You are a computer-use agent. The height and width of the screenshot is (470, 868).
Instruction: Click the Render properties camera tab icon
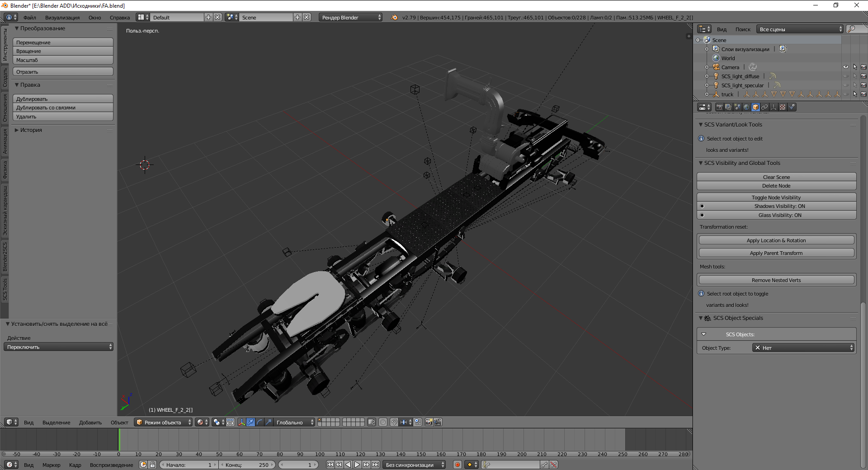tap(719, 107)
